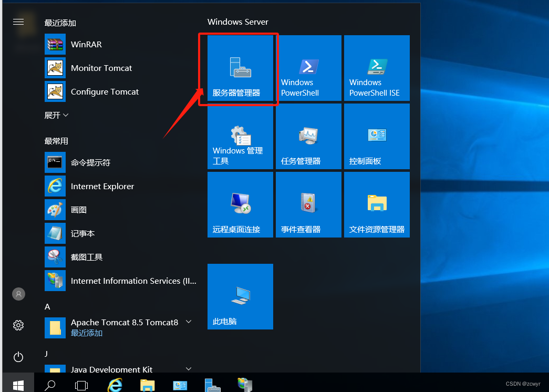
Task: Open the 服务器管理器 tile
Action: pyautogui.click(x=240, y=68)
